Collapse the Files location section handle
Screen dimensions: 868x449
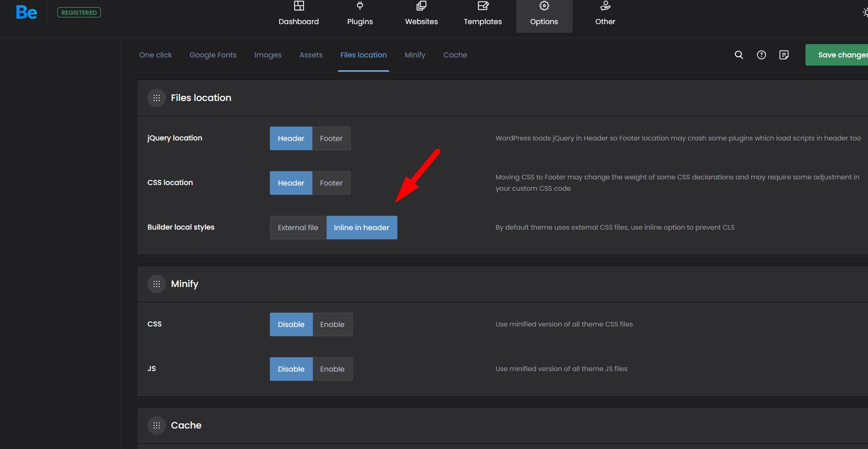click(157, 98)
